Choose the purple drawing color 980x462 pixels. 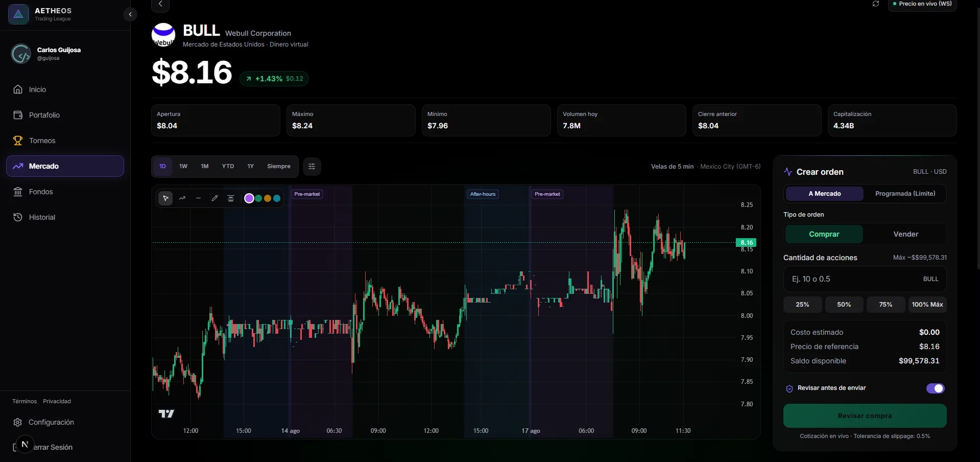[x=249, y=198]
